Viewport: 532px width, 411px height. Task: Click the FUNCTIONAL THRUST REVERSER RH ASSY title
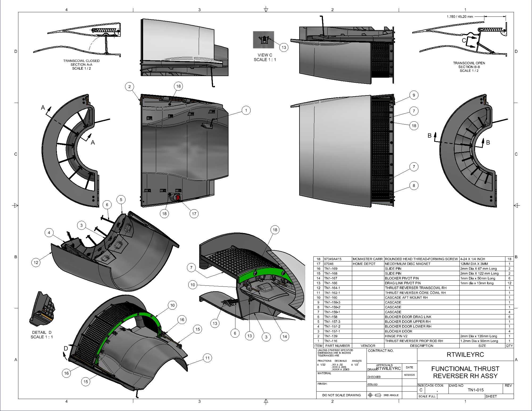tap(465, 372)
